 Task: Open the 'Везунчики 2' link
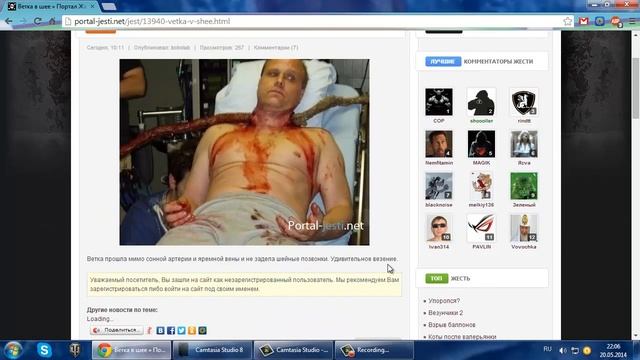446,313
